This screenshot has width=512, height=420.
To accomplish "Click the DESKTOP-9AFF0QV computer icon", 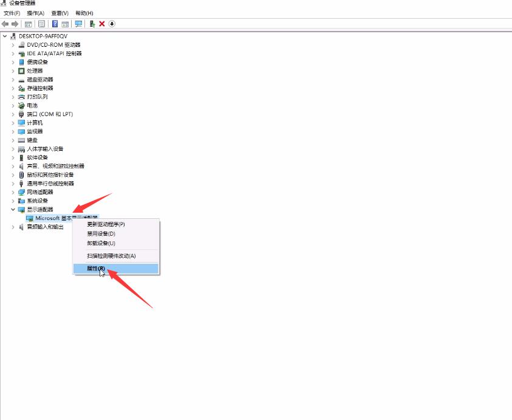I will click(x=13, y=36).
